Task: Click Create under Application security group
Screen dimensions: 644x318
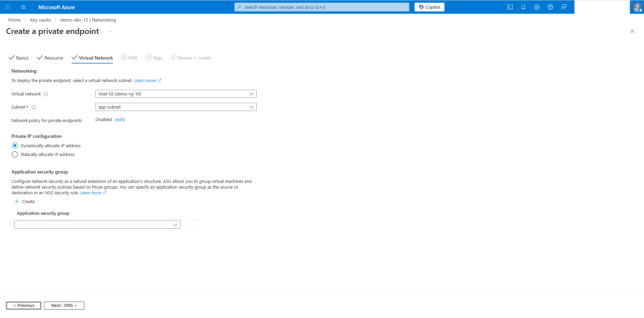Action: pos(24,201)
